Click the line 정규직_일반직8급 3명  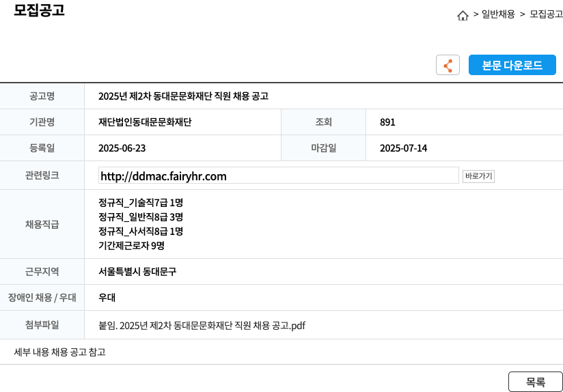coord(141,217)
